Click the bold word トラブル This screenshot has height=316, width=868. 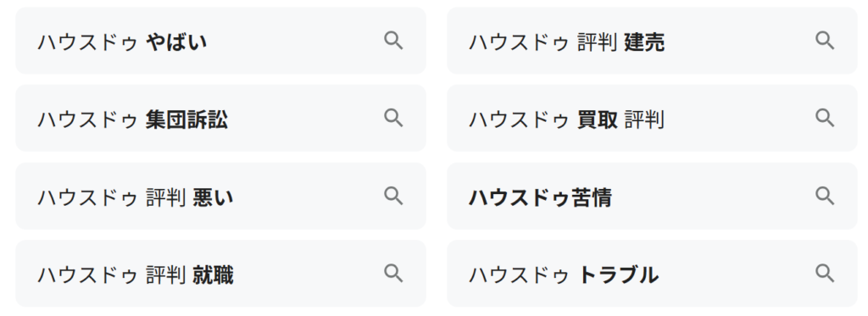click(618, 274)
